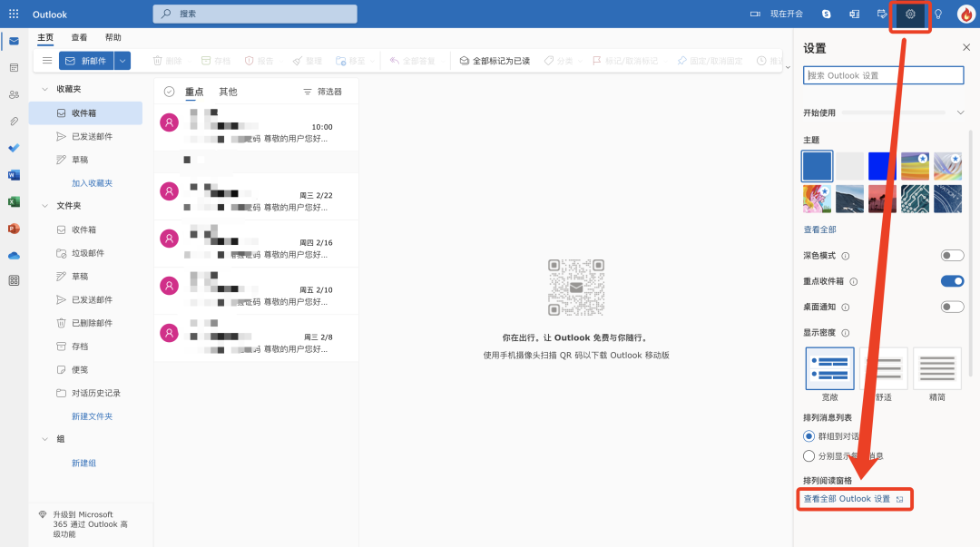
Task: Toggle 深色模式 on
Action: point(952,255)
